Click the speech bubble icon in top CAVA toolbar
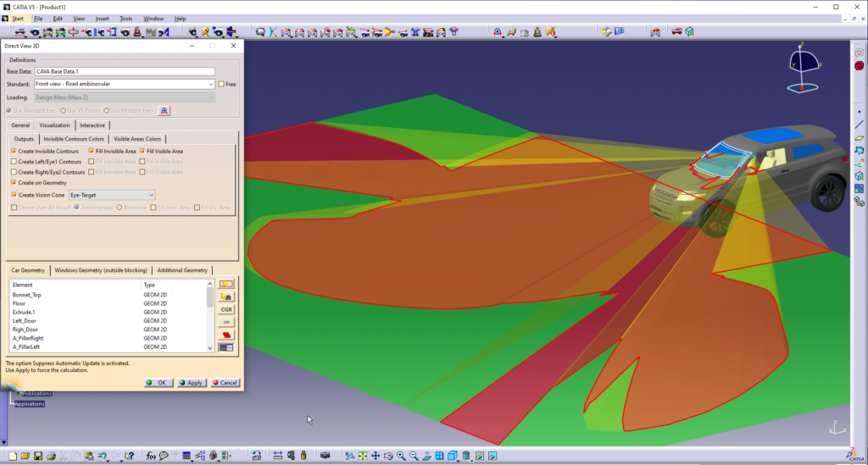Screen dimensions: 868x465 coord(260,32)
